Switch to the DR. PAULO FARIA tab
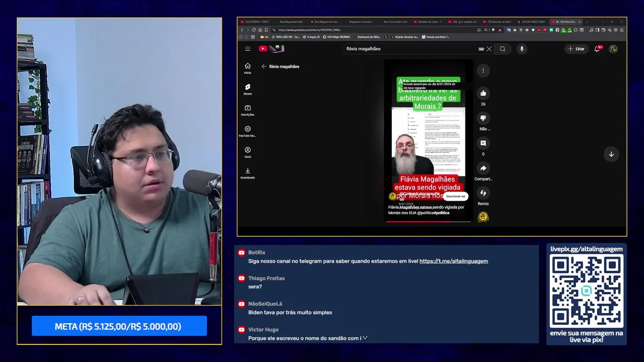The image size is (644, 362). 531,22
